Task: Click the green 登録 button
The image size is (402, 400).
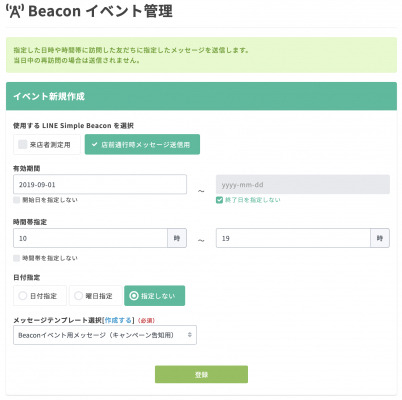Action: [x=201, y=374]
